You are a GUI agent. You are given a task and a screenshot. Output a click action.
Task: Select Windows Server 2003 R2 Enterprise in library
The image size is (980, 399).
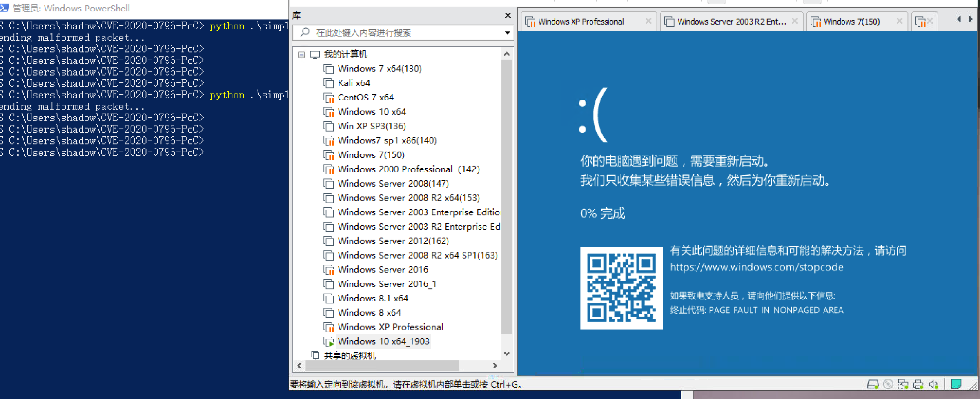tap(419, 227)
